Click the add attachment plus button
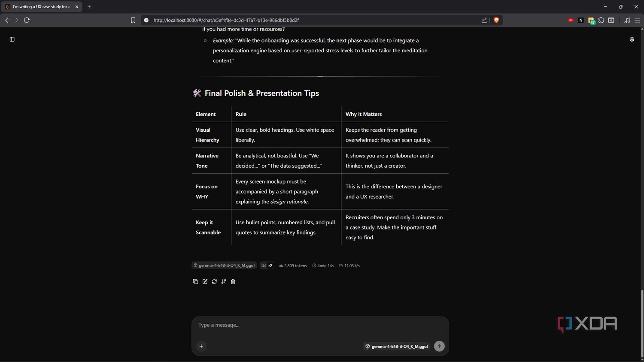 [x=201, y=346]
